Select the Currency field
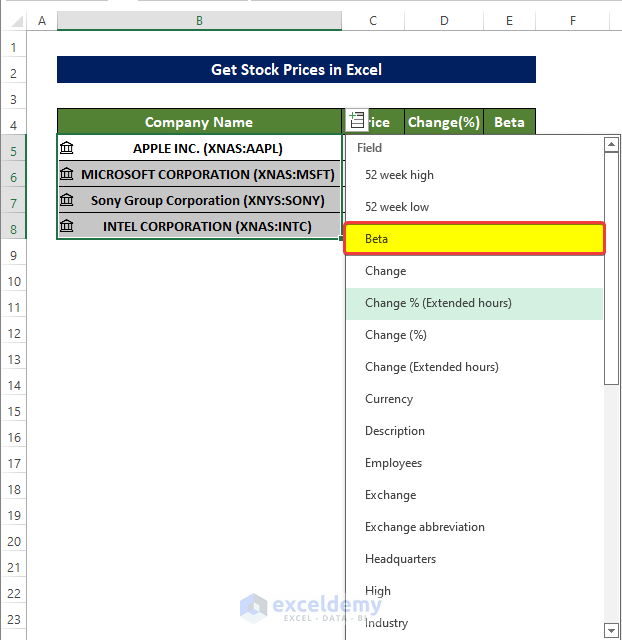The image size is (622, 640). pyautogui.click(x=474, y=399)
